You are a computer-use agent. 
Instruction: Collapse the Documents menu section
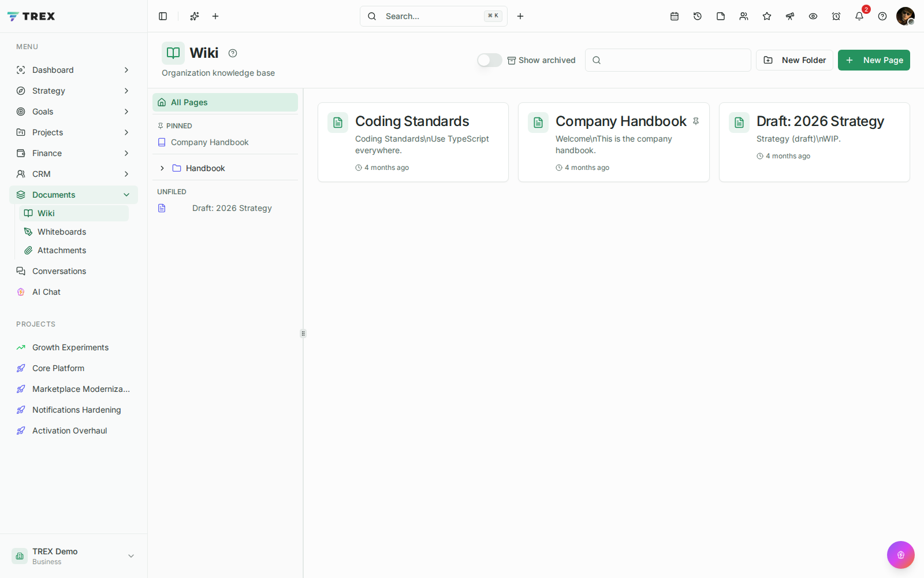coord(126,195)
